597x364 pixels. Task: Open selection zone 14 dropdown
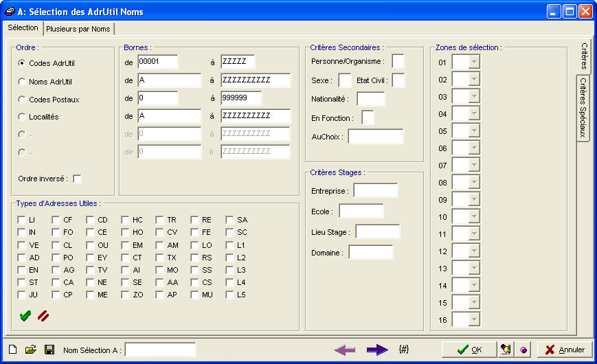point(474,285)
